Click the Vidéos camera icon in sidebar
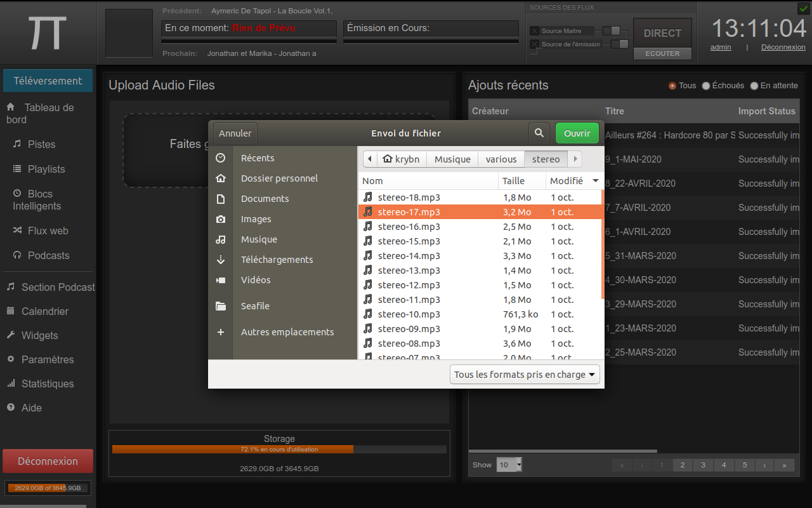The height and width of the screenshot is (508, 812). coord(220,280)
